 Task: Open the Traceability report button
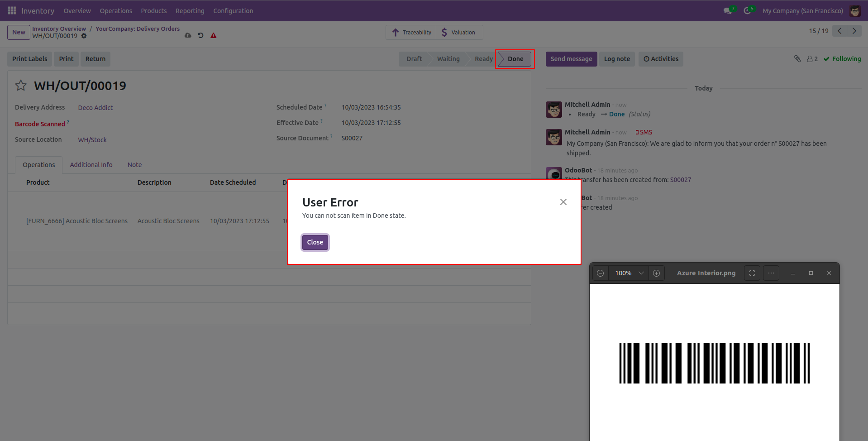click(411, 33)
